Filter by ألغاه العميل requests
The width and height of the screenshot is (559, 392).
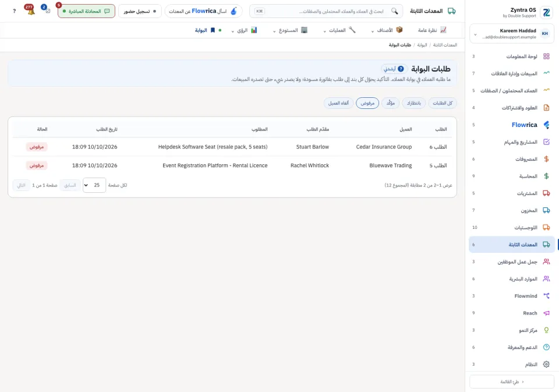[x=338, y=103]
